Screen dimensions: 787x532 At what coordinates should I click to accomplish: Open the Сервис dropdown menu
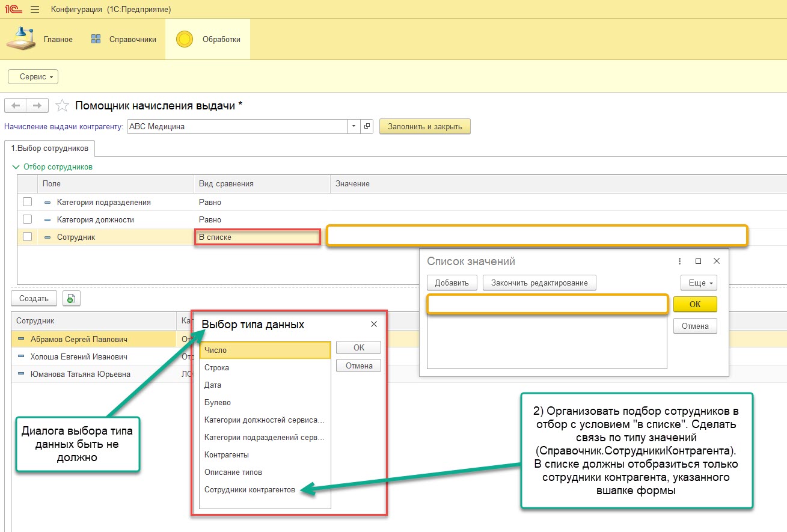(x=33, y=77)
